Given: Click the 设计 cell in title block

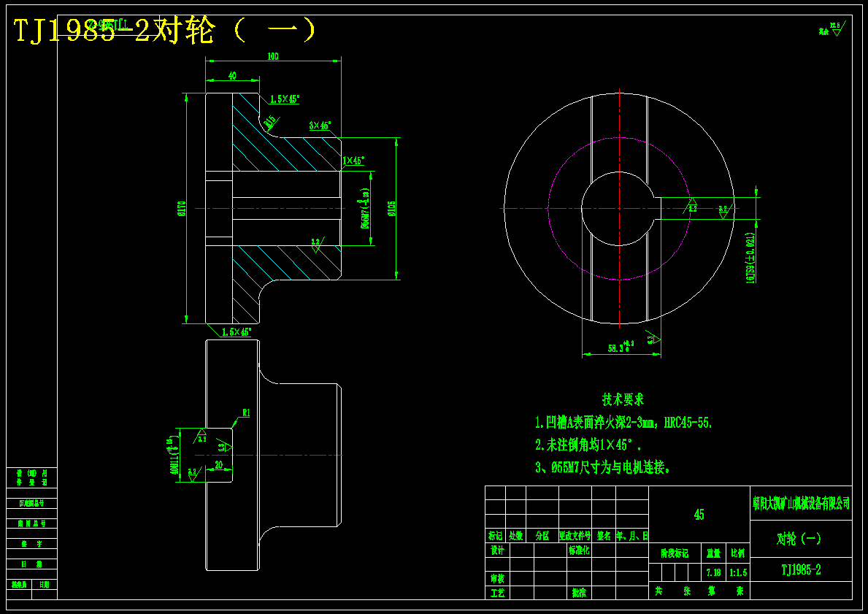Looking at the screenshot, I should (497, 550).
